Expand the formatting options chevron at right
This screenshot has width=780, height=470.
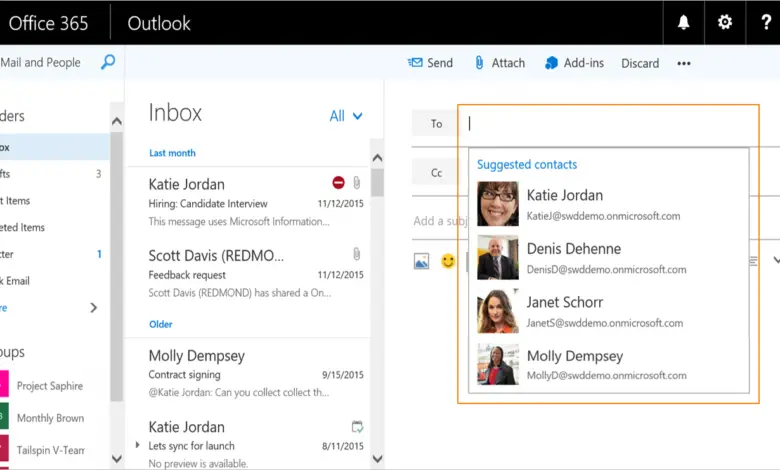[776, 260]
